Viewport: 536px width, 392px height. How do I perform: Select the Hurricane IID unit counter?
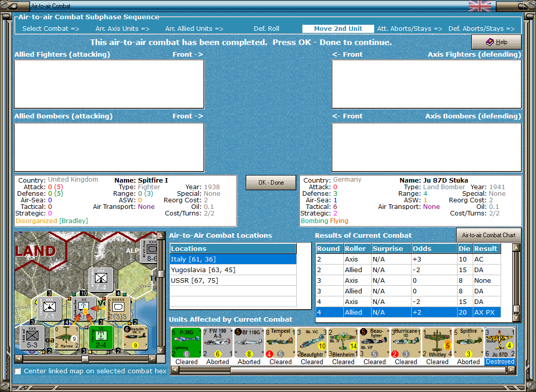(406, 343)
